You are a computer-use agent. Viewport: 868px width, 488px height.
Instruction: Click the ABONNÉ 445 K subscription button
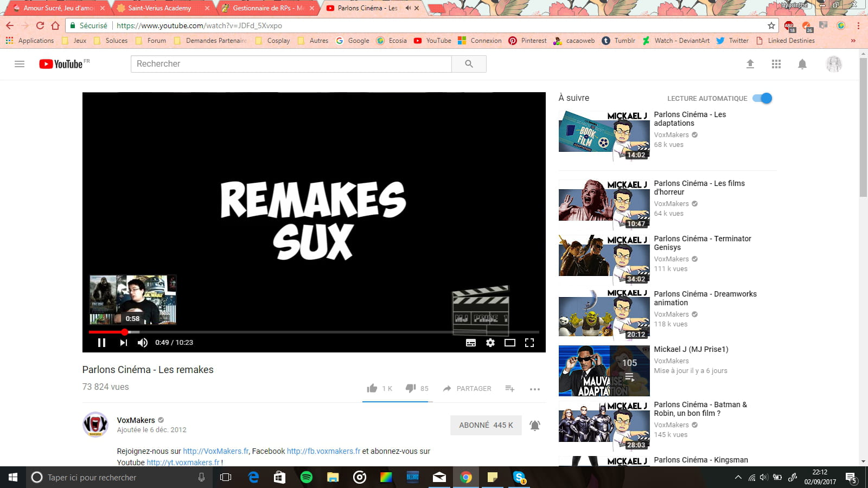pyautogui.click(x=486, y=425)
